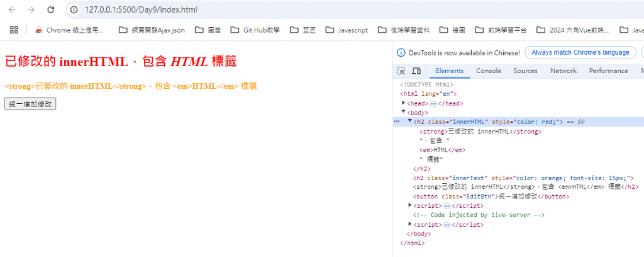Image resolution: width=644 pixels, height=257 pixels.
Task: Click the red 已修改的 innerHTML heading
Action: point(120,62)
